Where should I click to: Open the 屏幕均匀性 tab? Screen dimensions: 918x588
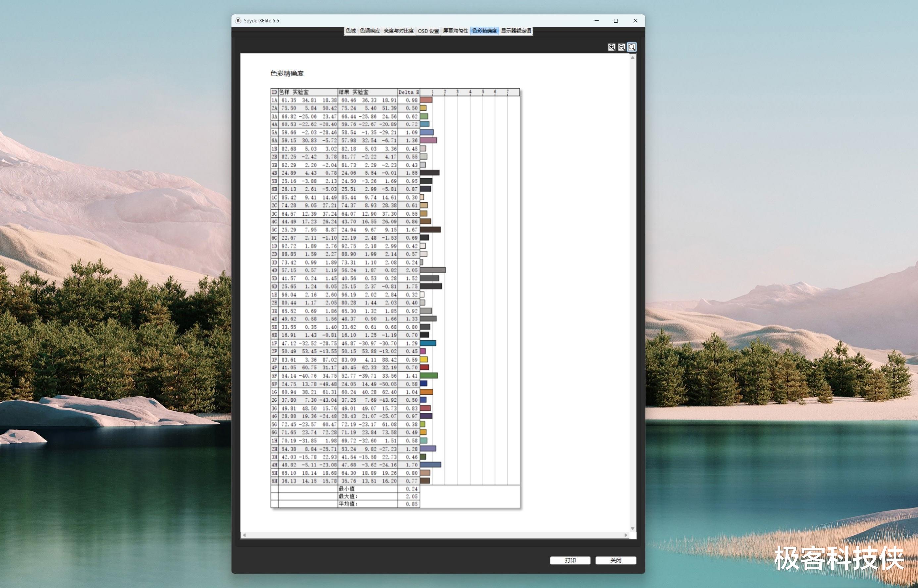(455, 31)
